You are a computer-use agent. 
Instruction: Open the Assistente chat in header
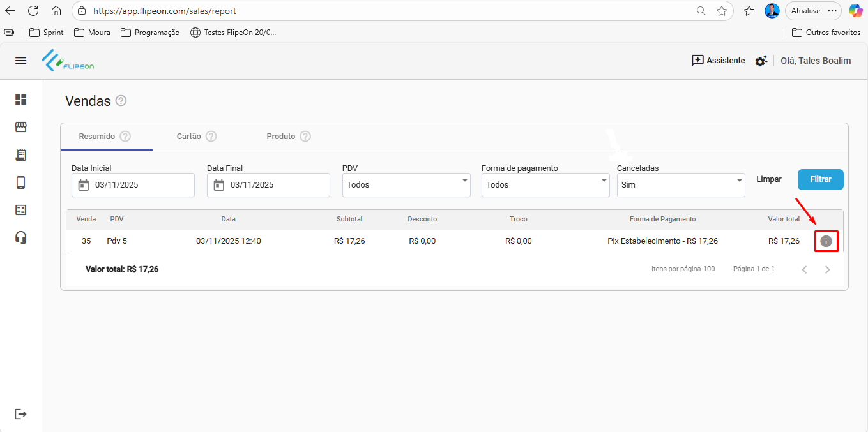tap(718, 61)
